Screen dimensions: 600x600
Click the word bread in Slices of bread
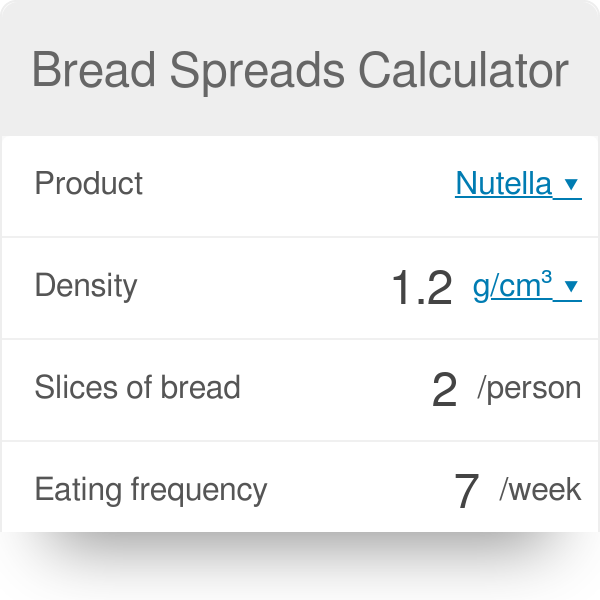click(201, 388)
